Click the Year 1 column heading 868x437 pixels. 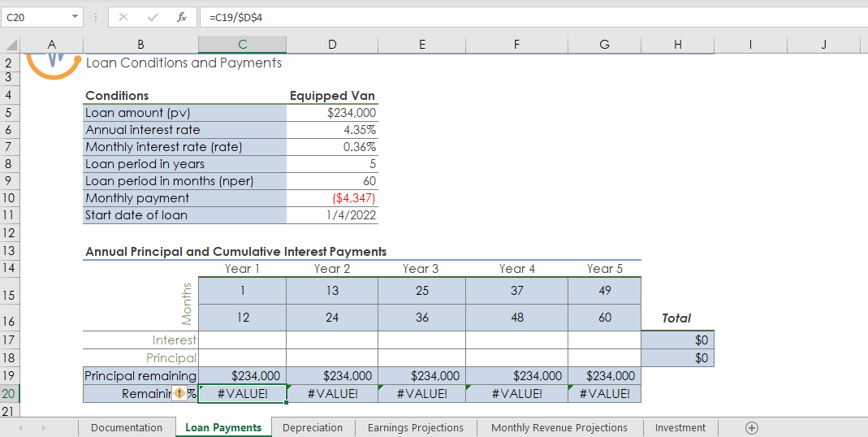coord(242,269)
